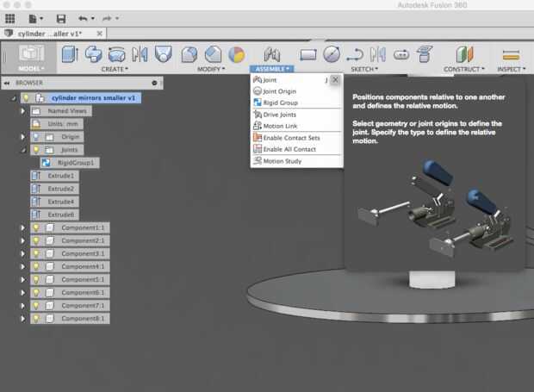The width and height of the screenshot is (534, 392).
Task: Open the data panel grid icon
Action: point(9,18)
